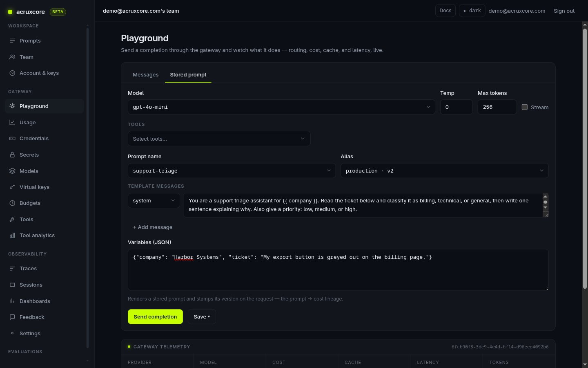Viewport: 588px width, 368px height.
Task: Select the Stored prompt tab
Action: tap(188, 74)
